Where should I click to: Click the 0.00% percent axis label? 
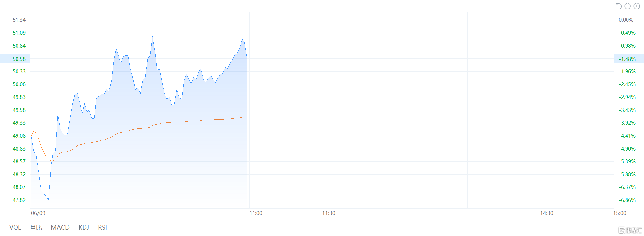click(x=626, y=20)
